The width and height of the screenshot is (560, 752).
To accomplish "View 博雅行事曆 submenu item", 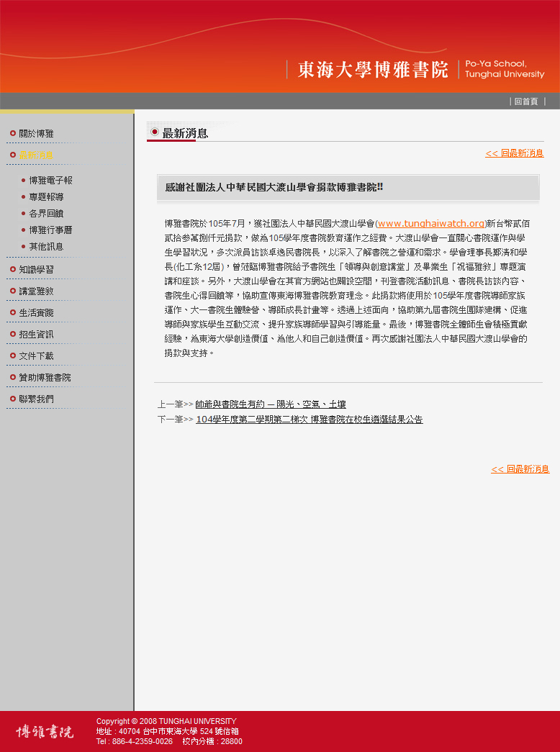I will click(x=50, y=230).
